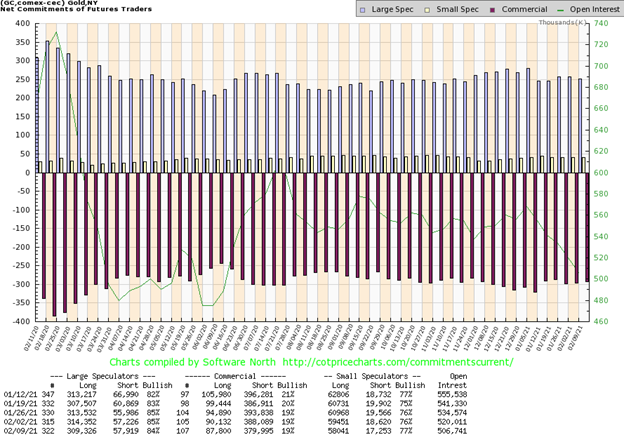This screenshot has height=435, width=624.
Task: Click 'Charts compiled by Software North' text
Action: pos(192,362)
